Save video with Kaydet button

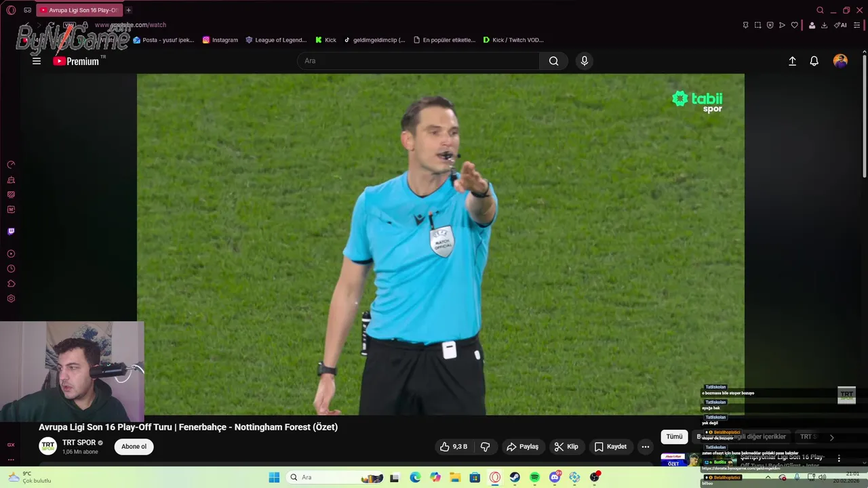tap(610, 447)
